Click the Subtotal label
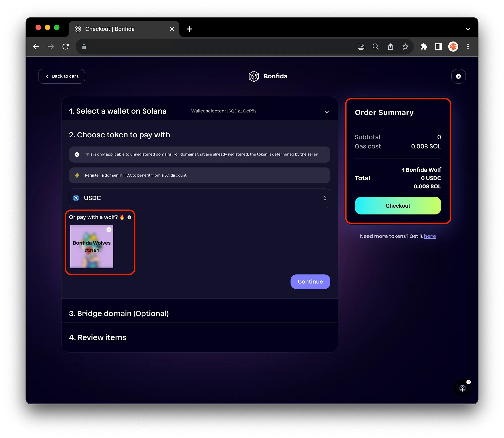 367,137
